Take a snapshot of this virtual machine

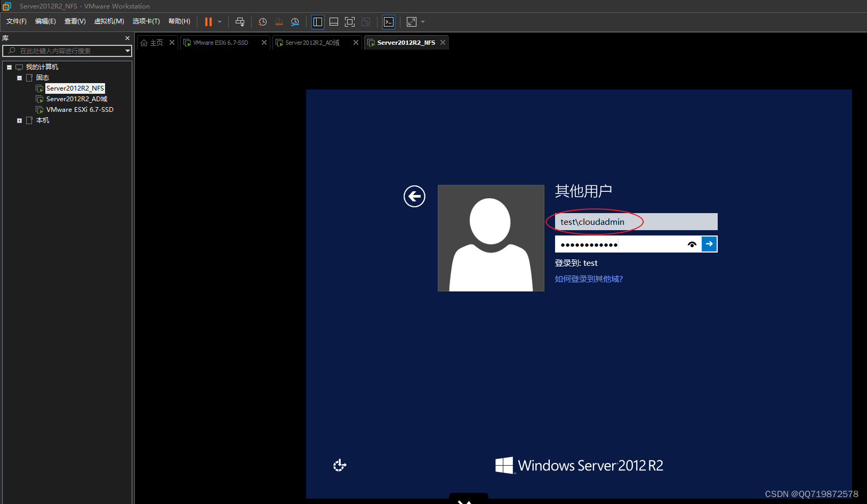263,22
